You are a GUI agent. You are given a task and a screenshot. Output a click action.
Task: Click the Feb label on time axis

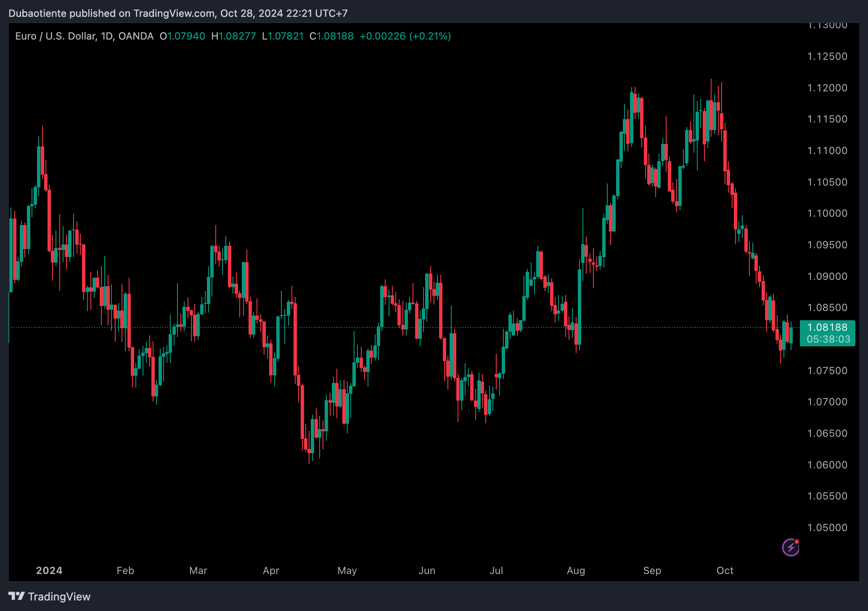[x=125, y=571]
